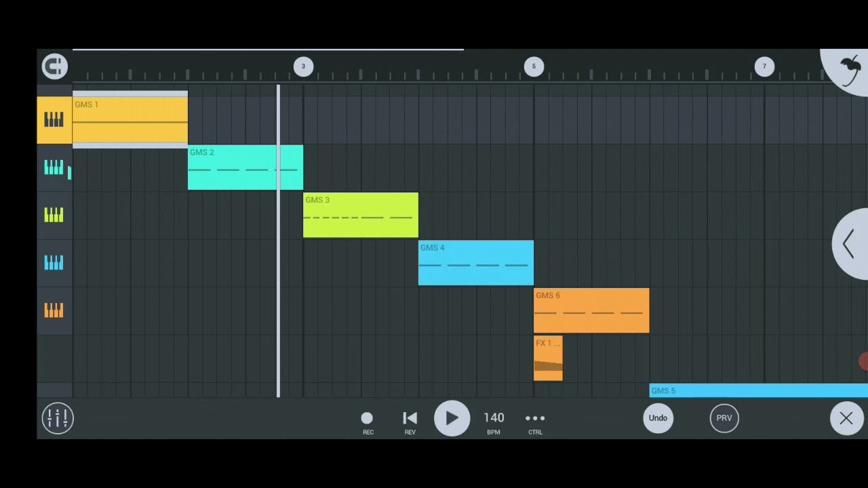Start recording with the REC button
The height and width of the screenshot is (488, 868).
368,422
